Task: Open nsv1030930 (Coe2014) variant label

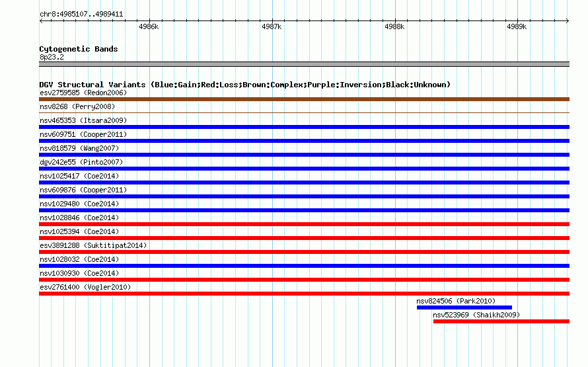Action: coord(79,273)
